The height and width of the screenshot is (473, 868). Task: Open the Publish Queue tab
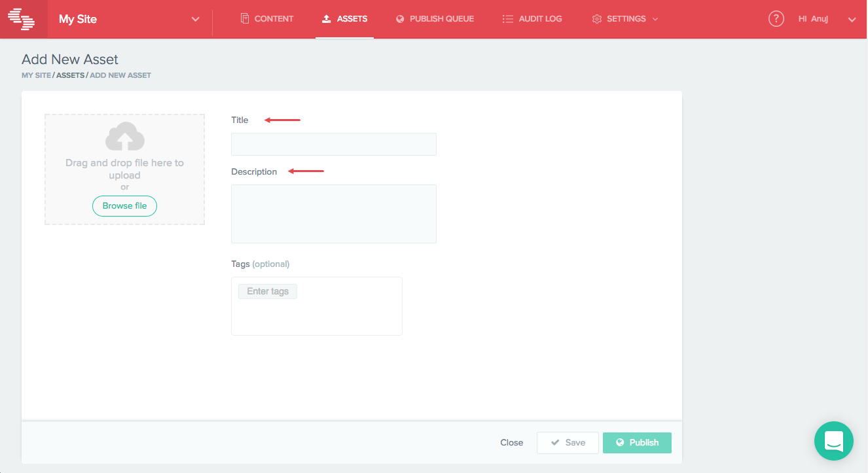(x=435, y=19)
